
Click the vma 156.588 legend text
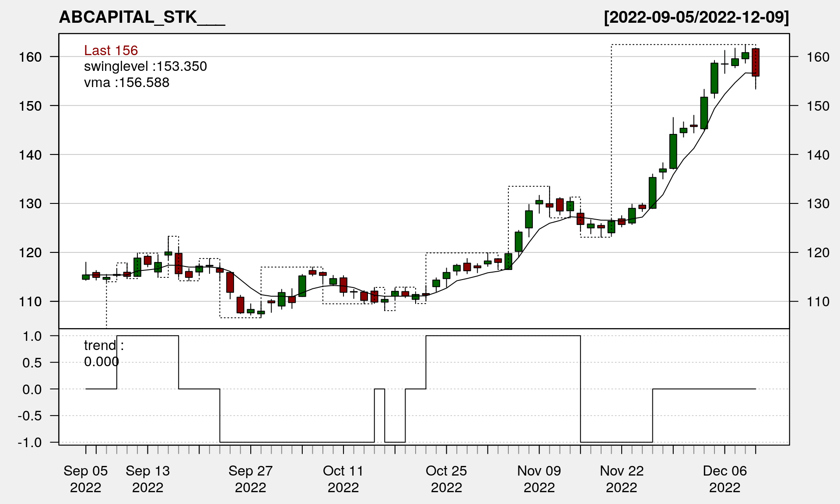[126, 83]
